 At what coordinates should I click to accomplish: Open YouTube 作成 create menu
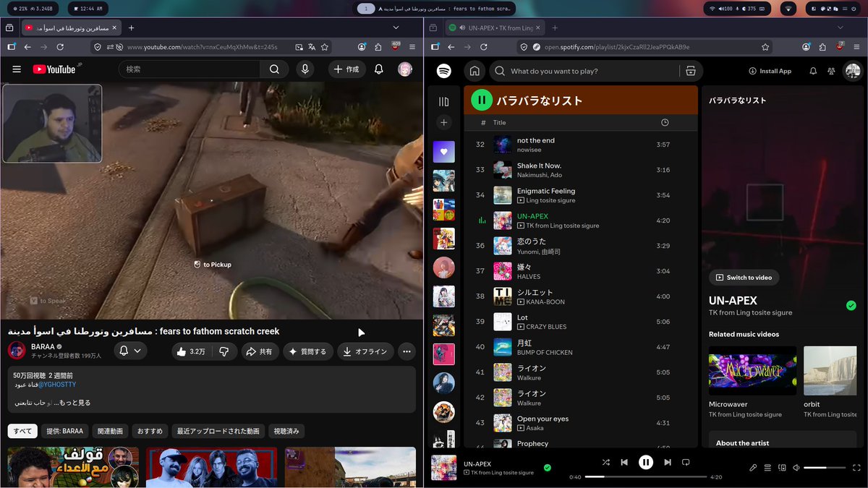(346, 69)
